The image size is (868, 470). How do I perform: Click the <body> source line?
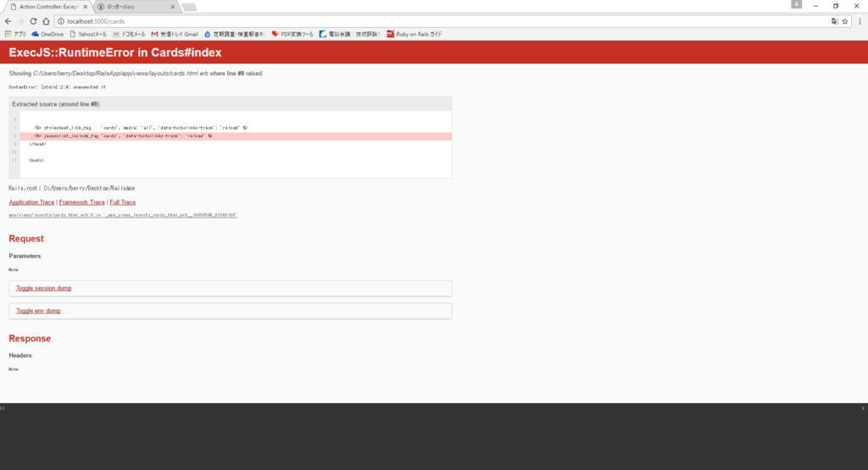pos(36,160)
